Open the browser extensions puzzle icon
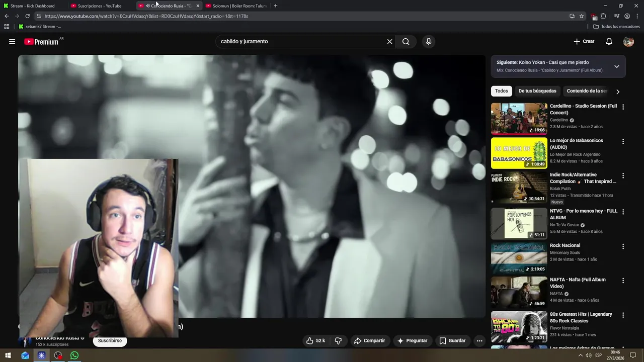Screen dimensions: 644x362 603,16
